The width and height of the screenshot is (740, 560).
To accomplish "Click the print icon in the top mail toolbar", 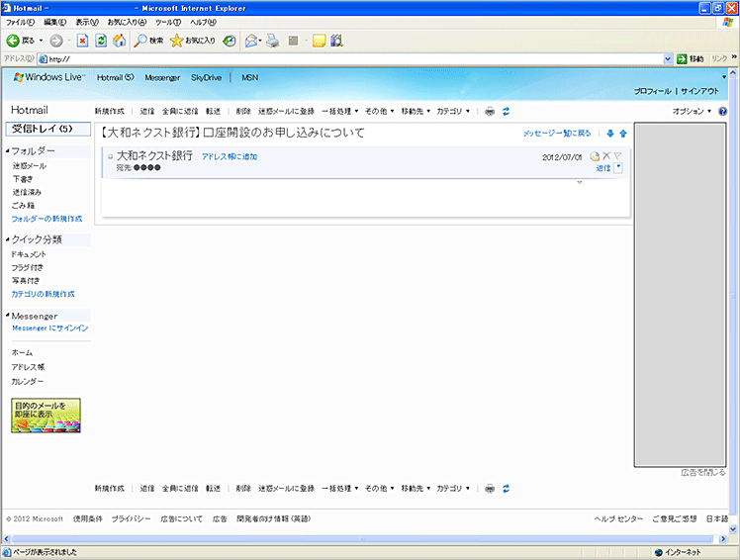I will point(490,112).
